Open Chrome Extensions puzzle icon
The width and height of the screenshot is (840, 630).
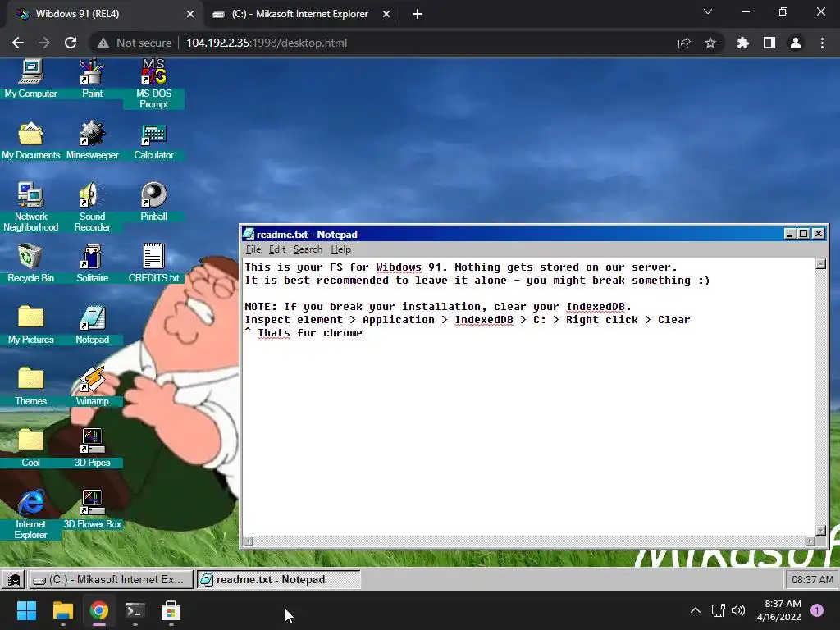point(743,43)
